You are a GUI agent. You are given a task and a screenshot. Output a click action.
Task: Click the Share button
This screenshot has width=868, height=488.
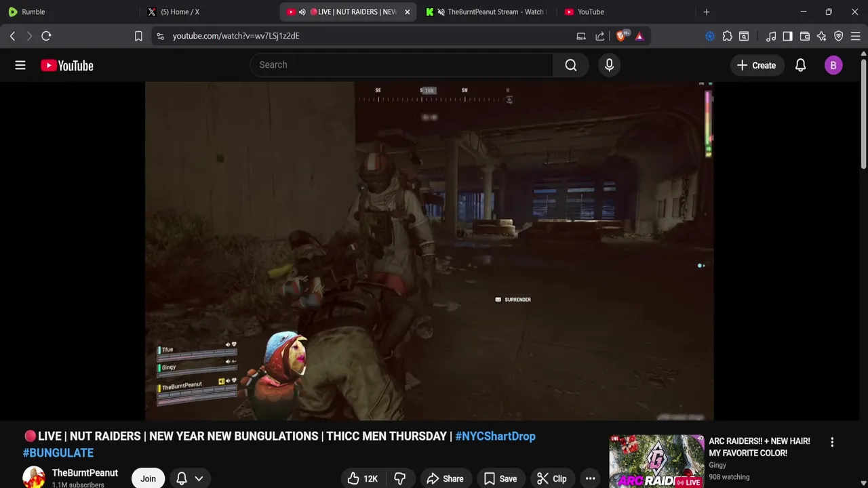point(445,479)
